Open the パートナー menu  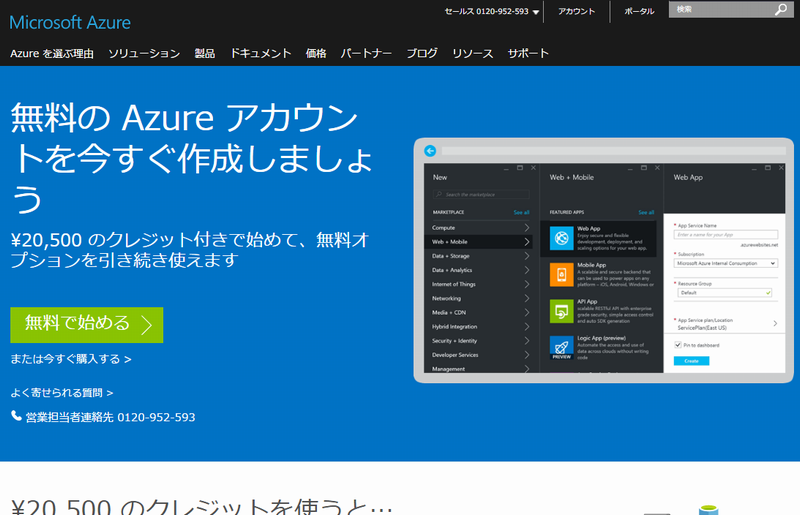coord(366,54)
